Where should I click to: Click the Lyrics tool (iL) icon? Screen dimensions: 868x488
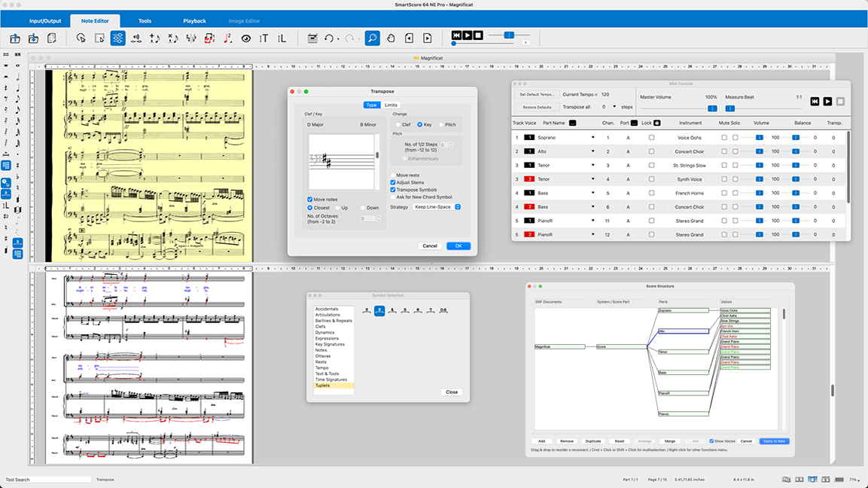[282, 38]
